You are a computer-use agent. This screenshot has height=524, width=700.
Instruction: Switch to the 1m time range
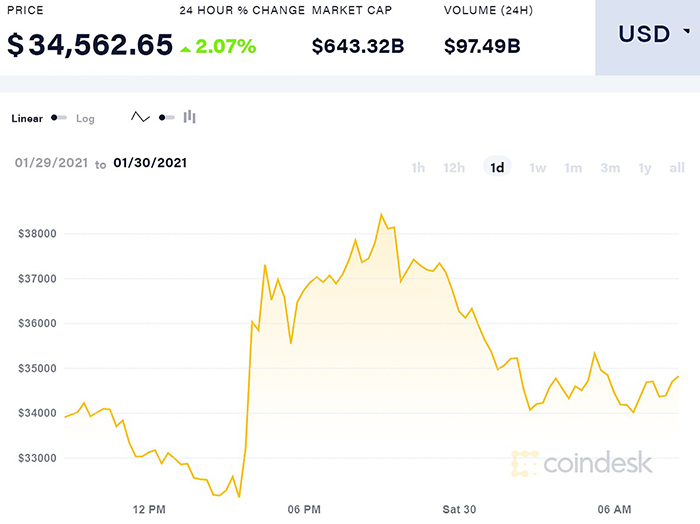tap(573, 167)
